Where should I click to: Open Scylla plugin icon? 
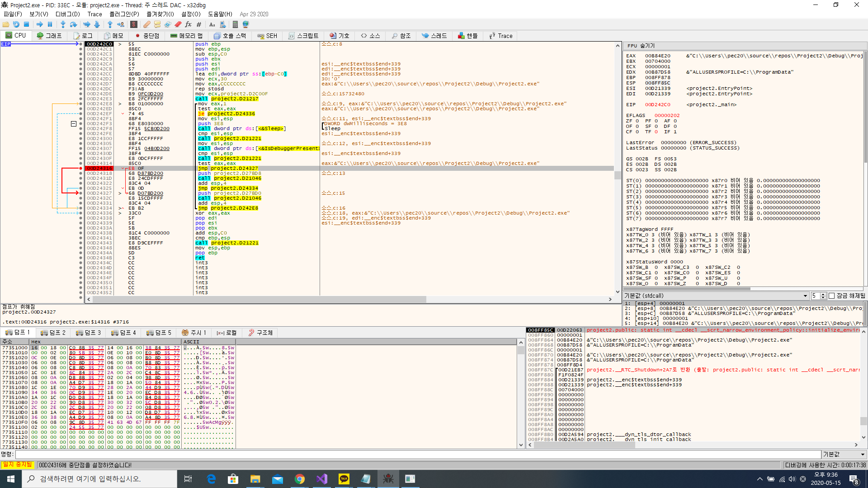point(134,24)
